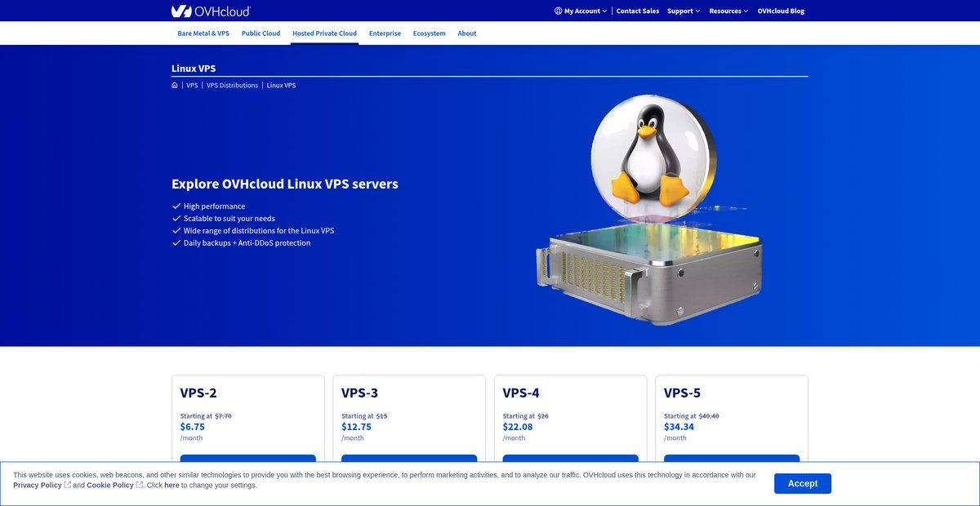Click the 'Wide range of distributions' checkmark
The width and height of the screenshot is (980, 506).
click(x=176, y=231)
